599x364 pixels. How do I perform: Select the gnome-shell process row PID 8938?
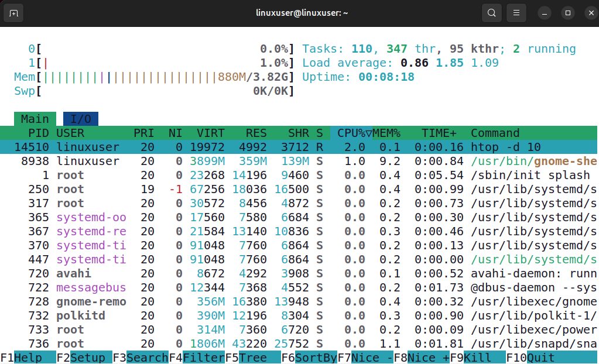point(299,161)
